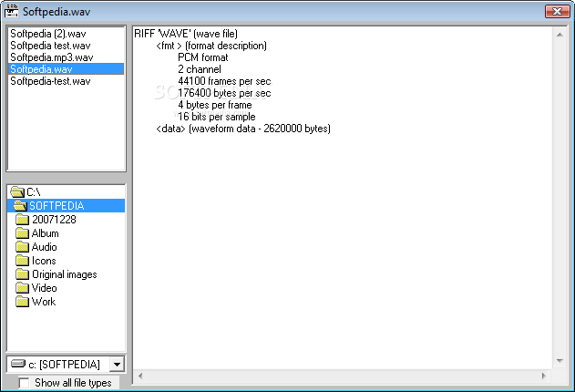Click 4 bytes per frame line

pyautogui.click(x=215, y=105)
